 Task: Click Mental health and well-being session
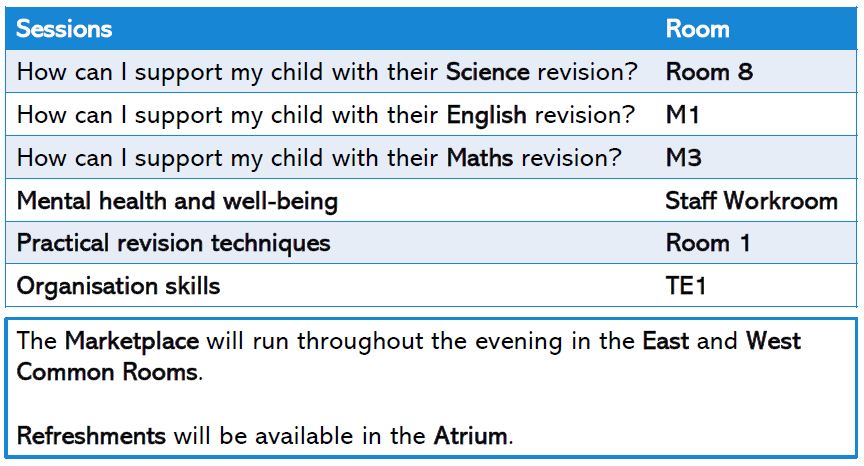coord(177,201)
